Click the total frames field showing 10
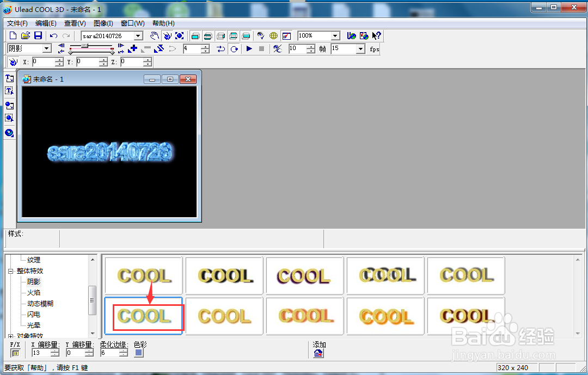588x375 pixels. [x=298, y=49]
